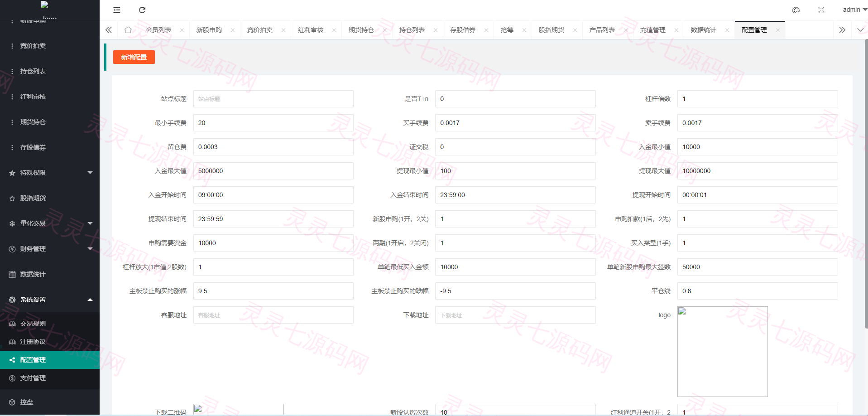Click the page vertical scrollbar
This screenshot has height=416, width=868.
coord(866,184)
